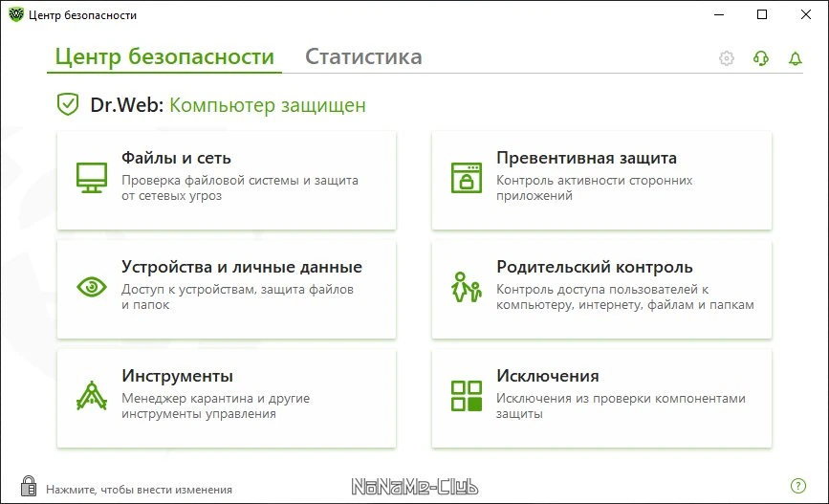
Task: Open the Родительский контроль card title
Action: coord(594,267)
